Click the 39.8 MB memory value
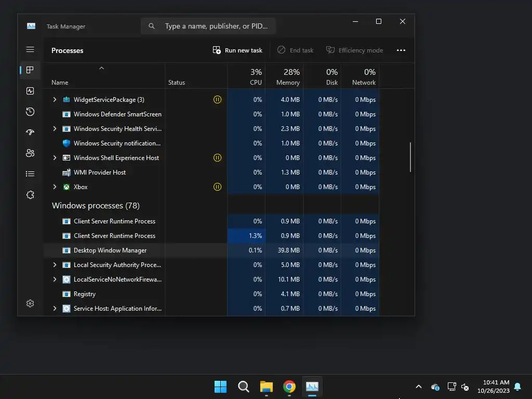 pyautogui.click(x=289, y=250)
